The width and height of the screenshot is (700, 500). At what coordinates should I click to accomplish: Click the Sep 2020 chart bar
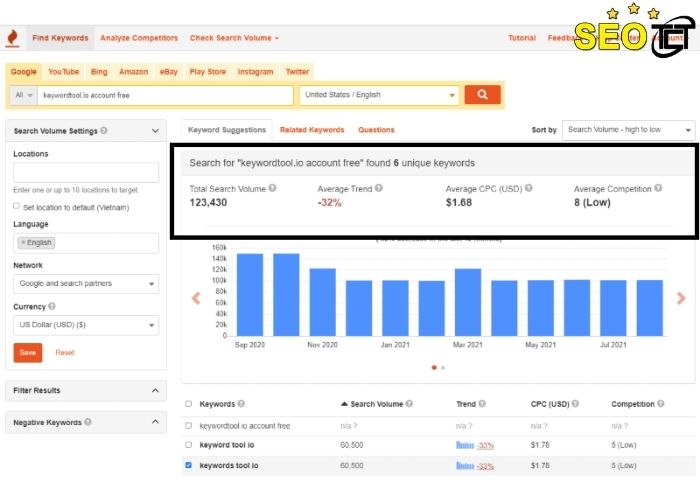pos(250,295)
